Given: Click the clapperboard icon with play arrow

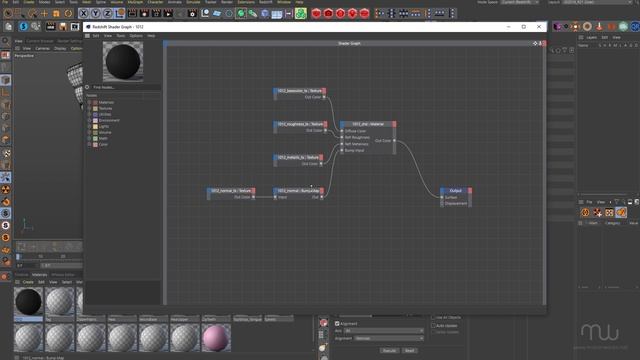Looking at the screenshot, I should pyautogui.click(x=168, y=13).
